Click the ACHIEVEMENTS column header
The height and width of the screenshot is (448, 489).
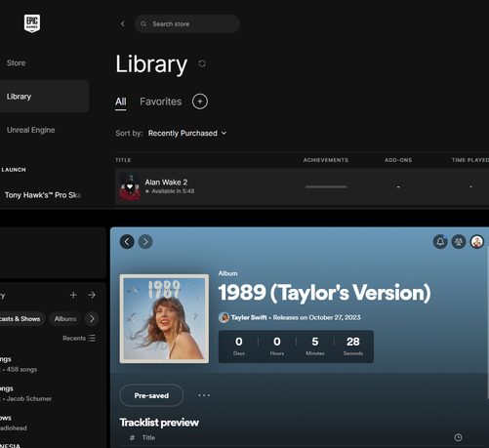coord(326,160)
